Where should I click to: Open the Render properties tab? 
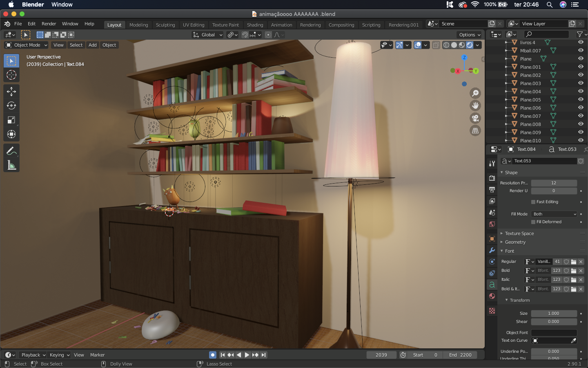492,178
